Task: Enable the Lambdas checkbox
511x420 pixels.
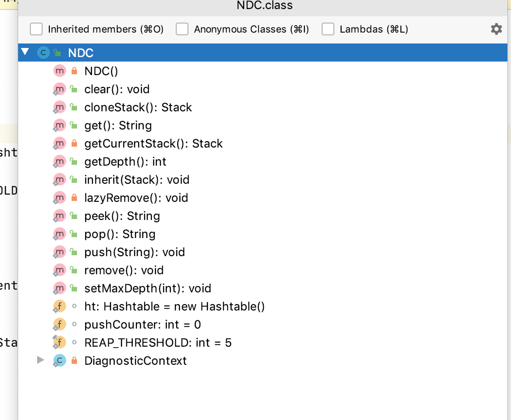Action: (328, 29)
